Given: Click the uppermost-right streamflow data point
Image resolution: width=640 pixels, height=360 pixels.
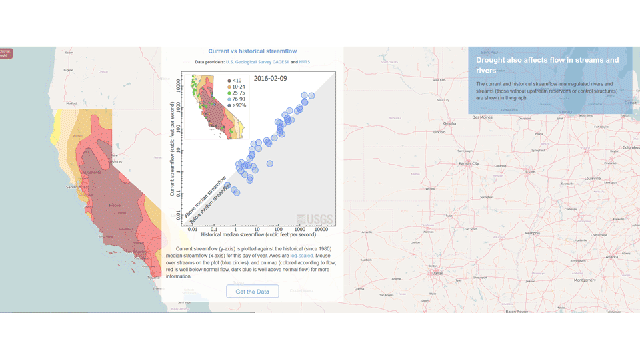Looking at the screenshot, I should (312, 96).
